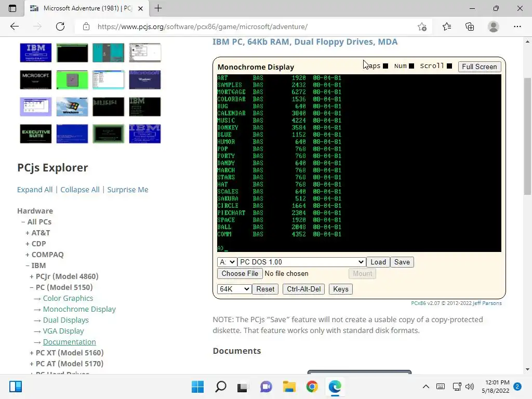Click the Surprise Me link

tap(128, 190)
